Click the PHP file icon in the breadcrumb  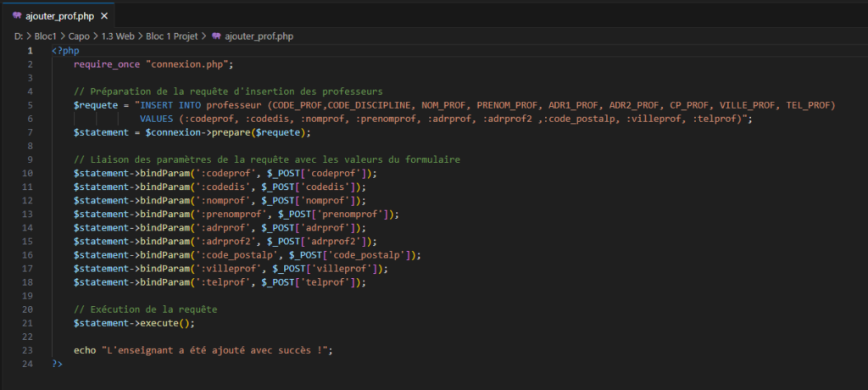coord(218,36)
